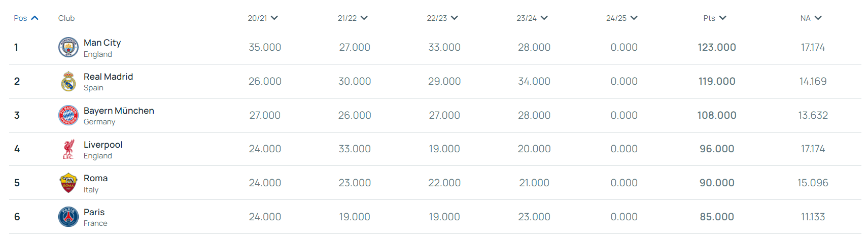The height and width of the screenshot is (234, 868).
Task: Click the Bayern München club crest
Action: [x=68, y=115]
